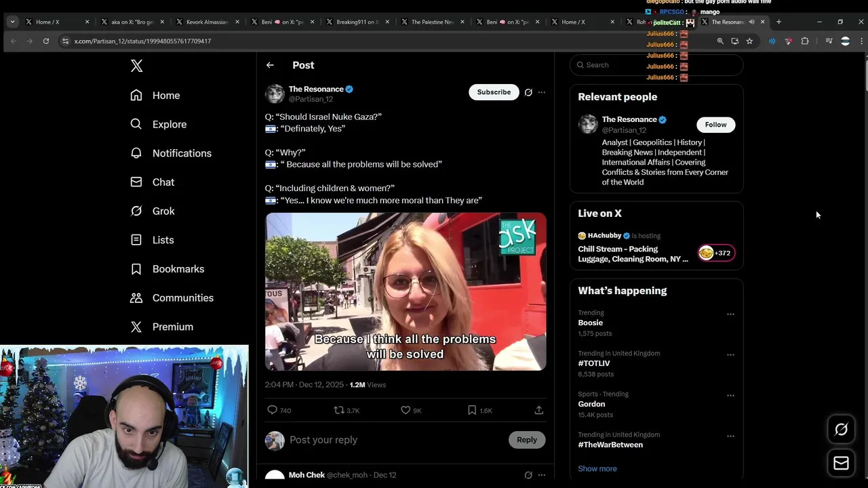Open the browser tab search dropdown arrow
868x488 pixels.
pos(12,22)
